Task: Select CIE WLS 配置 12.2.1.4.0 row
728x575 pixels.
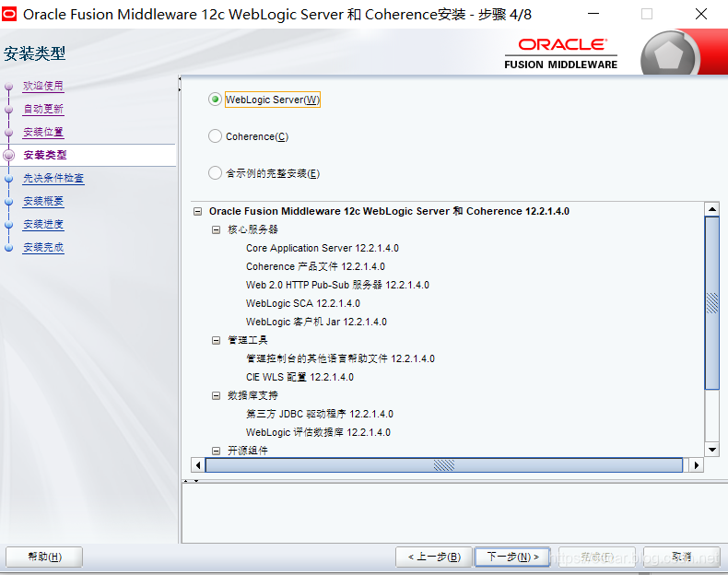Action: 299,377
